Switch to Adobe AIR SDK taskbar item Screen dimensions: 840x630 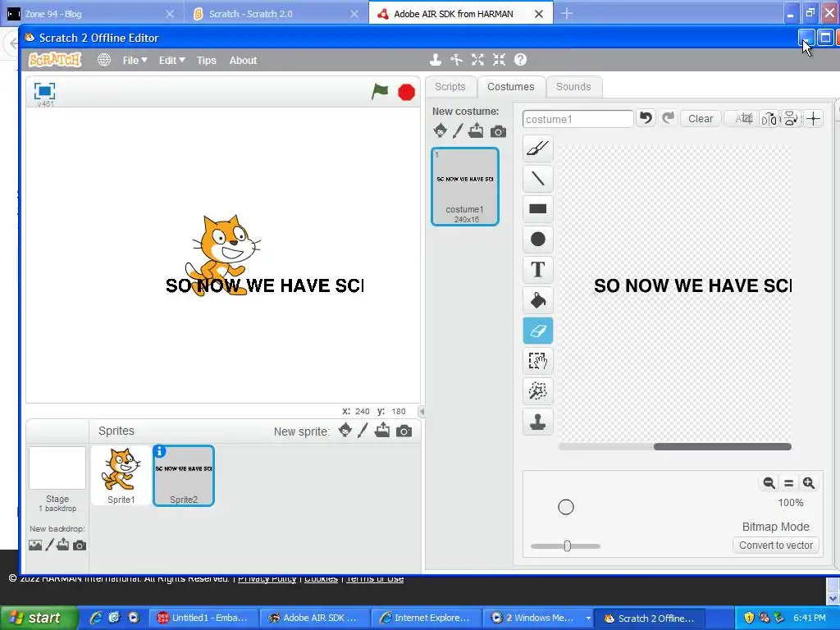315,618
